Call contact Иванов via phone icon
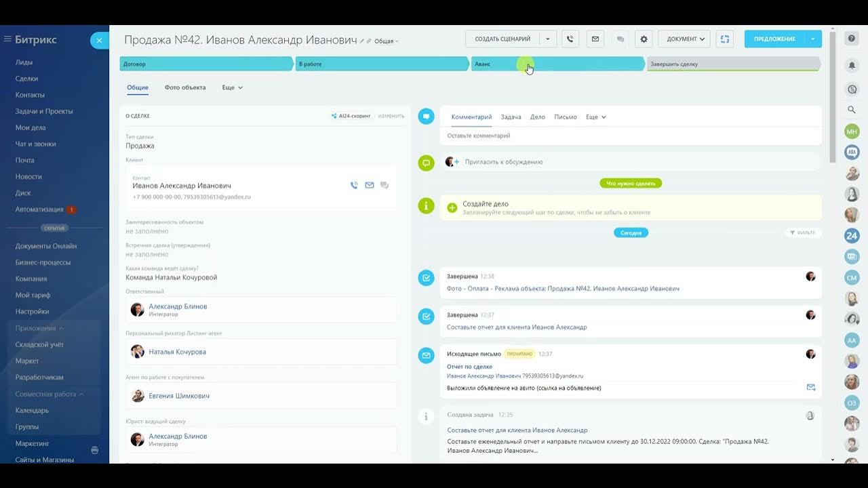 354,185
